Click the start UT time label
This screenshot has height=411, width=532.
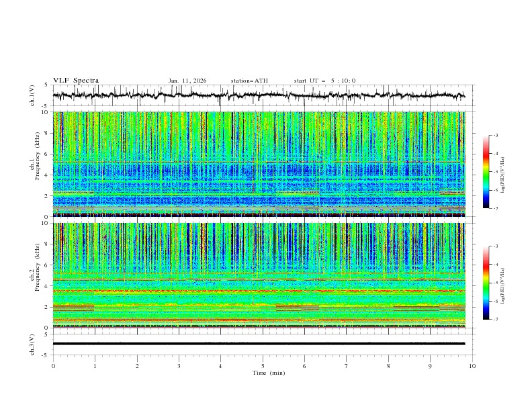[x=324, y=81]
